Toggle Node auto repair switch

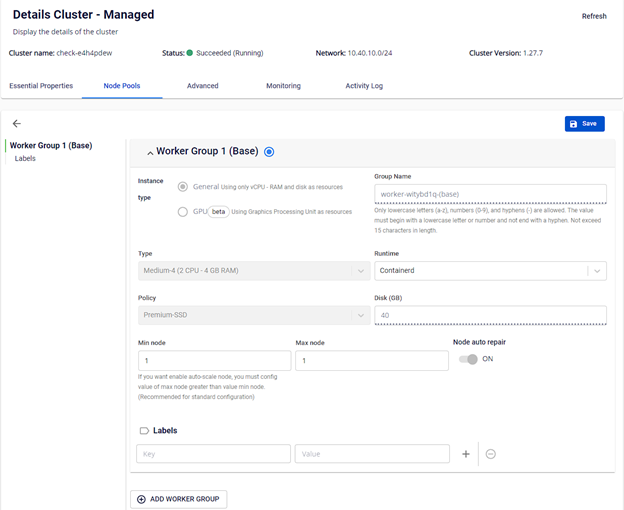point(467,359)
